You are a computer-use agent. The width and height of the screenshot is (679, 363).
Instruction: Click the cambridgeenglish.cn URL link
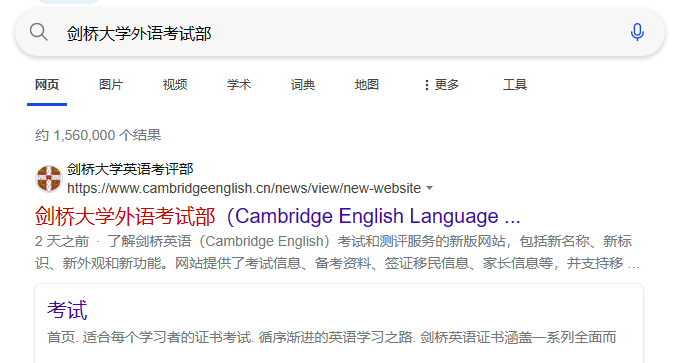pyautogui.click(x=244, y=188)
